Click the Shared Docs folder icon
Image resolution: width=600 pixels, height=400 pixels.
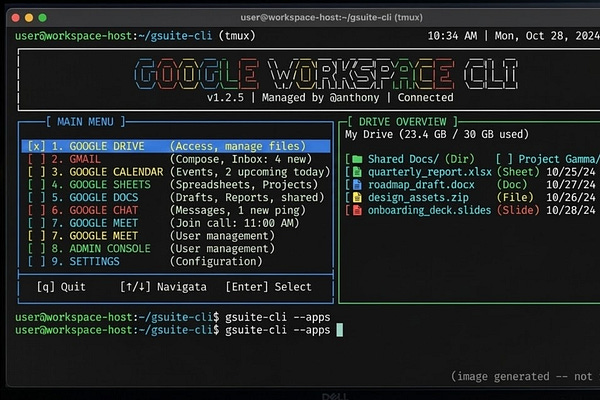click(357, 159)
